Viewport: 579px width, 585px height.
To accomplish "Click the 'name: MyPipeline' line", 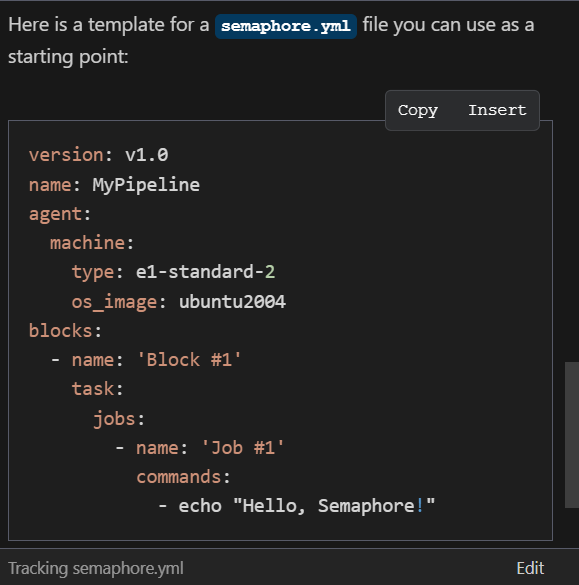I will pos(115,185).
